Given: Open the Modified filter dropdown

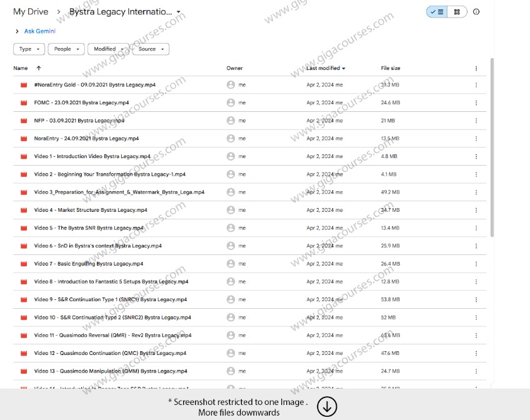Looking at the screenshot, I should (x=107, y=49).
